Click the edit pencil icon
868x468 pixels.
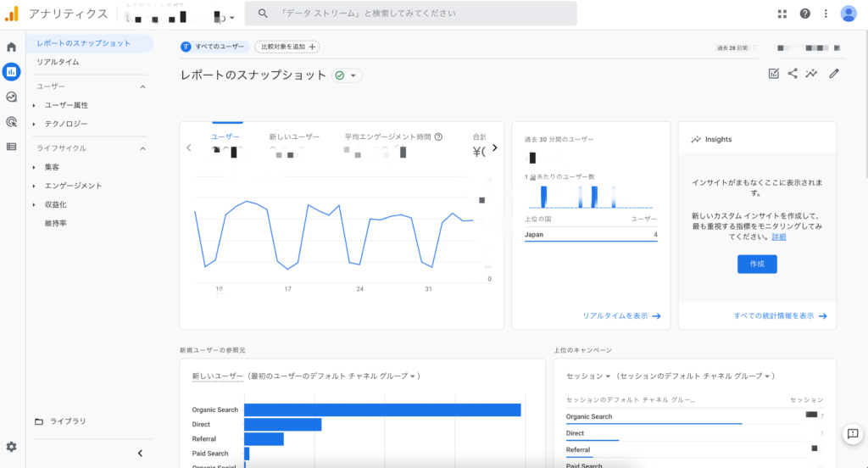coord(834,73)
